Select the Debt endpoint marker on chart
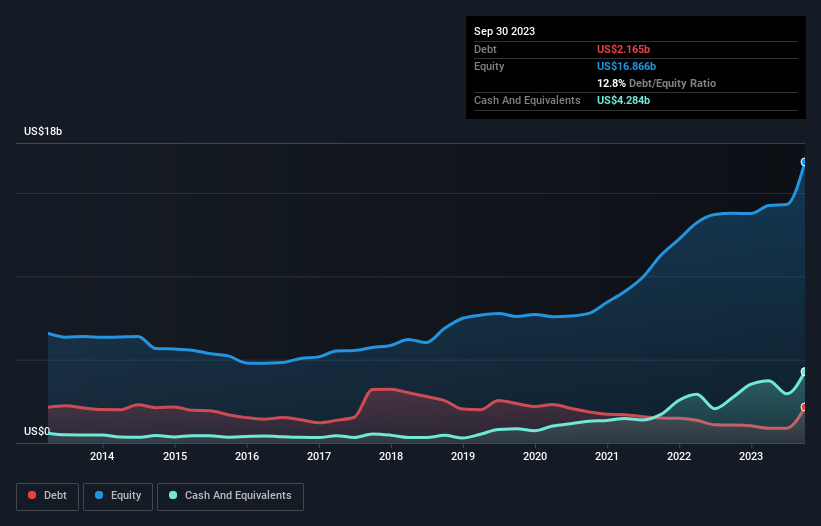 point(804,407)
